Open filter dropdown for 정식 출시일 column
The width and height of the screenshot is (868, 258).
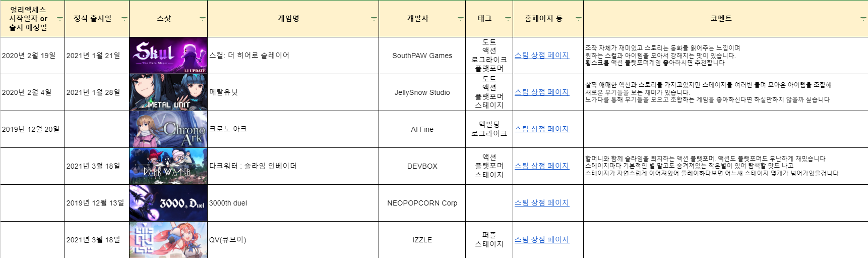125,19
